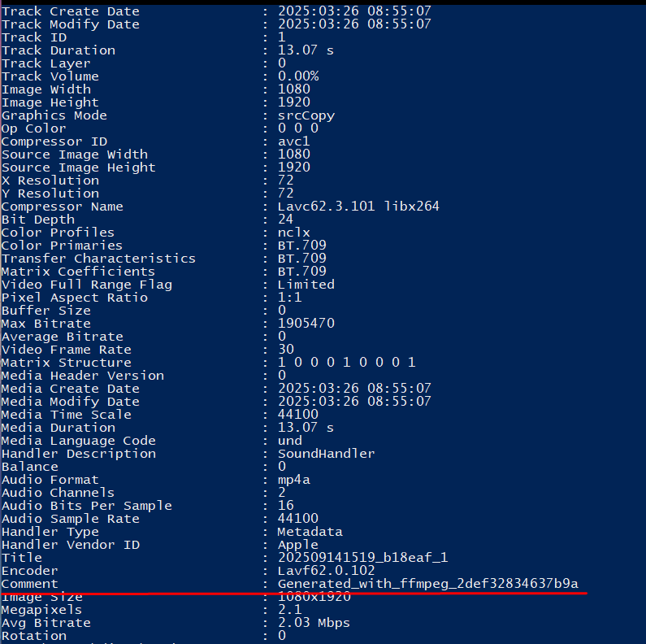
Task: Click the Avg Bitrate value 2.03 Mbps
Action: click(x=314, y=623)
